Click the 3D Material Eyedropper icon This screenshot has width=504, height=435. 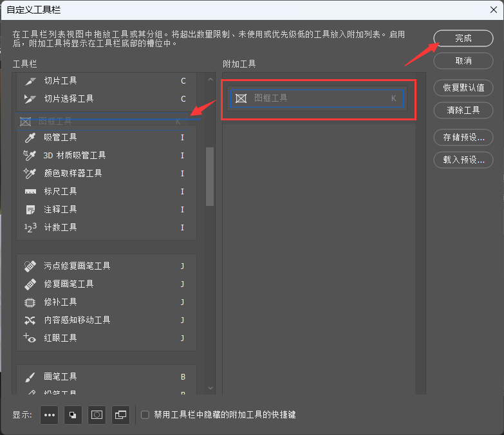point(30,156)
